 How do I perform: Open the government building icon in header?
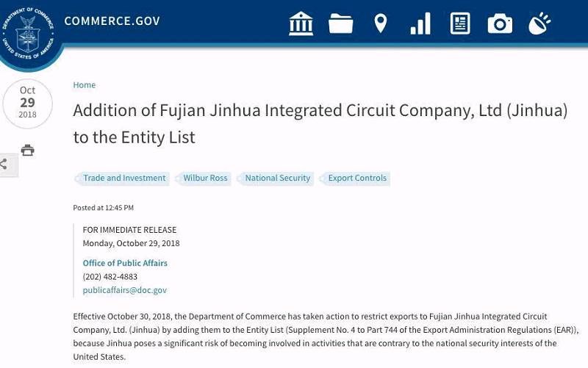coord(301,24)
